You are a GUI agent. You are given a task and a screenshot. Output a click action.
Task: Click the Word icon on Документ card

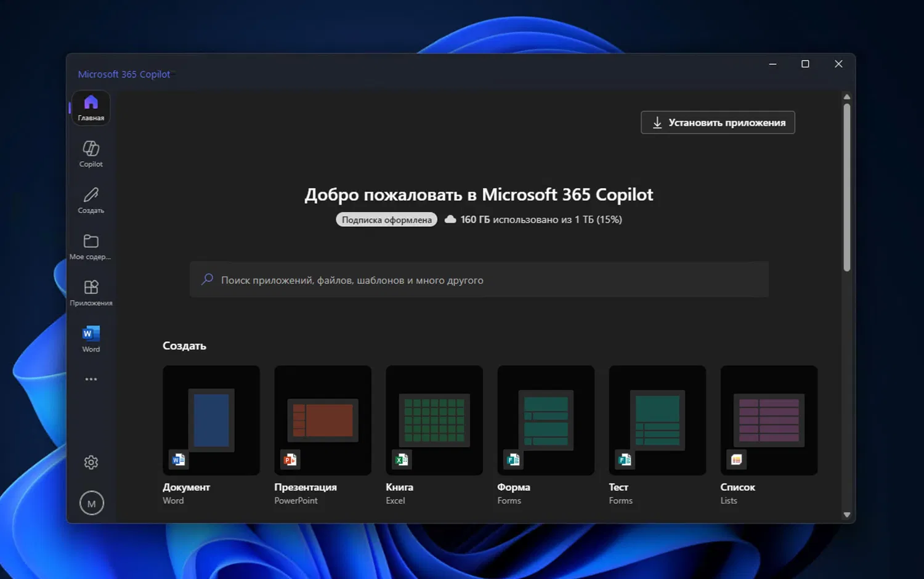click(x=179, y=460)
